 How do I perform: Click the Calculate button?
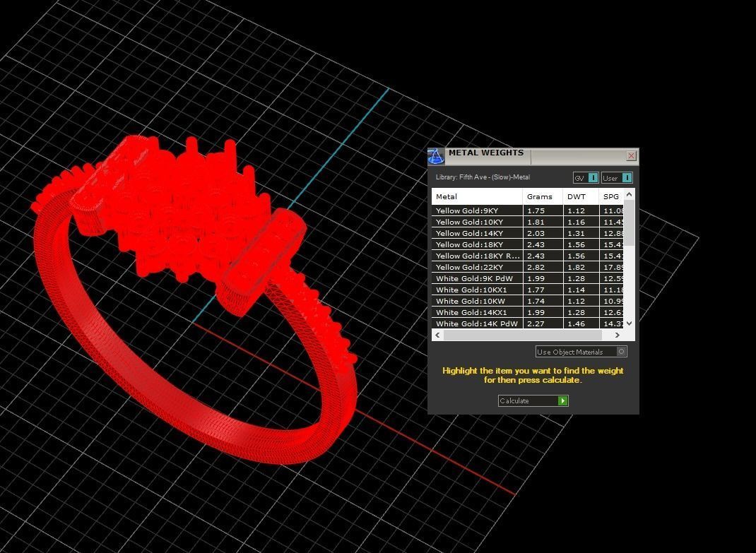coord(533,400)
